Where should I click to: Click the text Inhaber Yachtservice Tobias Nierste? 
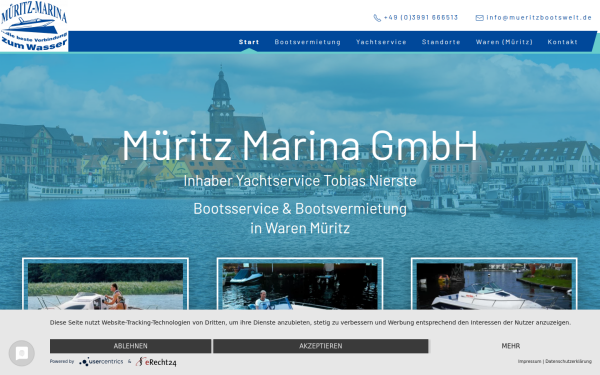pyautogui.click(x=300, y=181)
